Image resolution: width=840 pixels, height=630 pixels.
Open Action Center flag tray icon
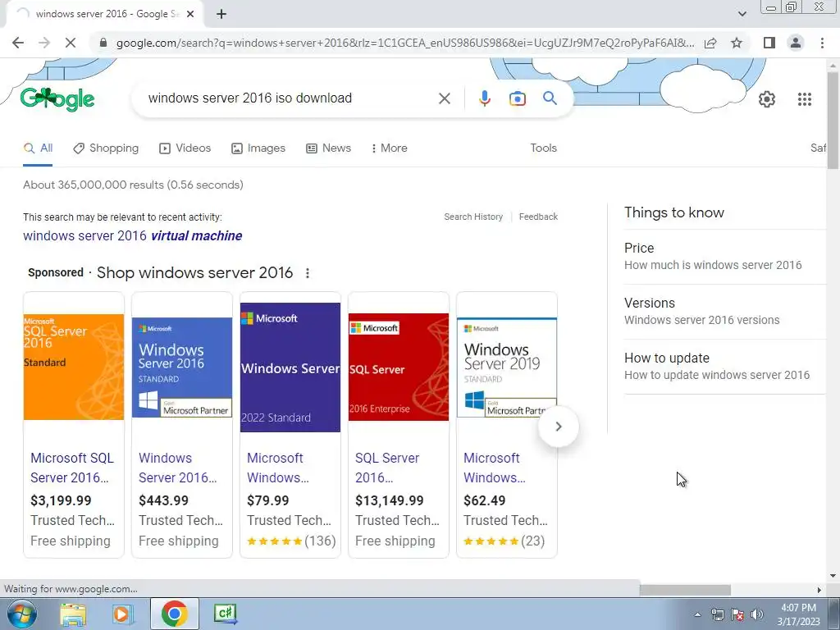click(737, 614)
